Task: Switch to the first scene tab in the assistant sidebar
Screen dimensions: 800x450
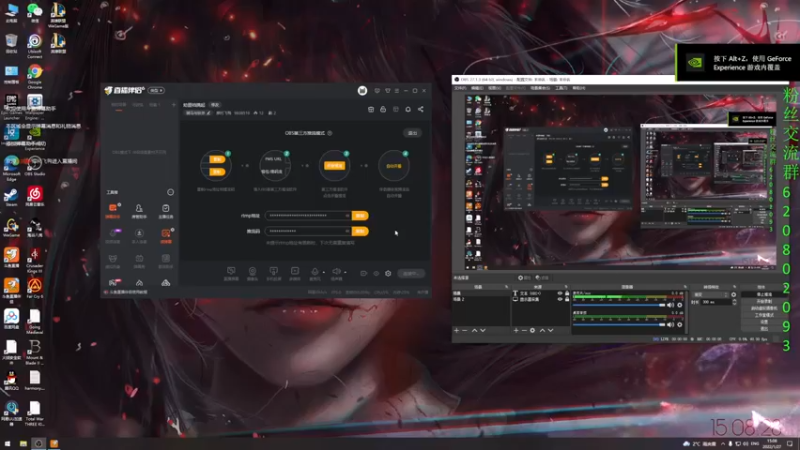Action: tap(118, 105)
